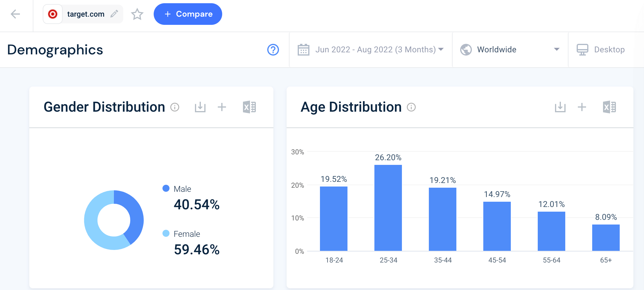The image size is (644, 290).
Task: Click the calendar icon in the date picker
Action: (304, 50)
